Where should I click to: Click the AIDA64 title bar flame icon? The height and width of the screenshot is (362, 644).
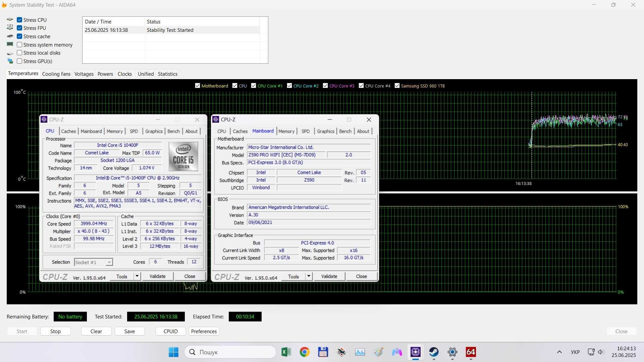(4, 5)
